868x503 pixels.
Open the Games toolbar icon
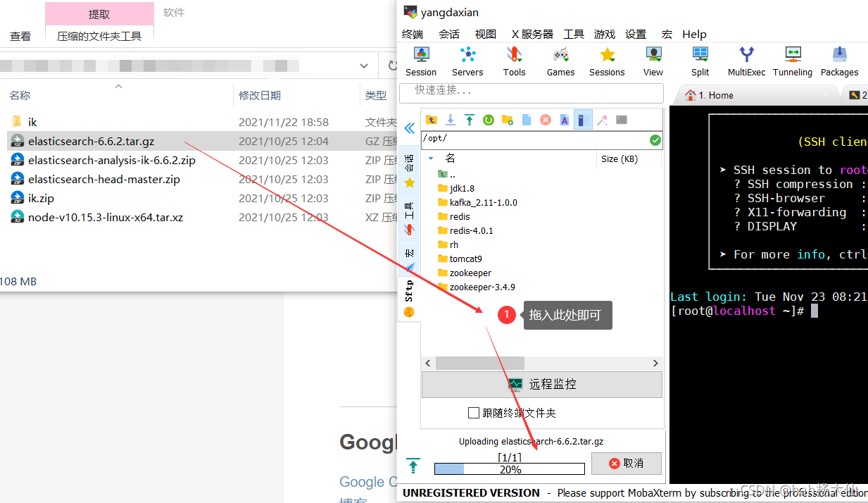click(560, 61)
